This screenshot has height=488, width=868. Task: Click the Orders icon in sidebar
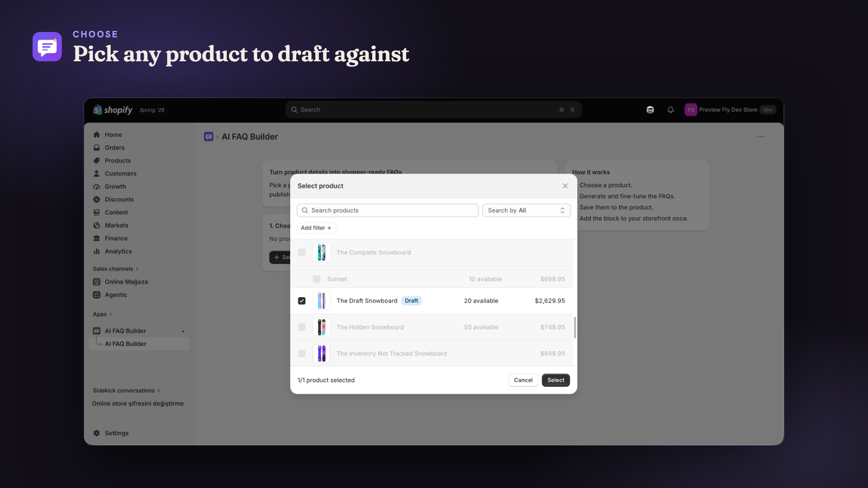coord(97,147)
